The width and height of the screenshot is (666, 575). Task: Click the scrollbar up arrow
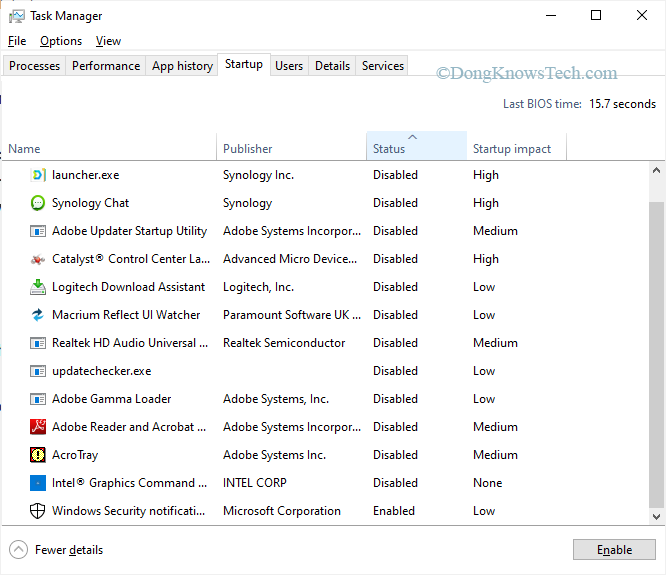tap(656, 170)
